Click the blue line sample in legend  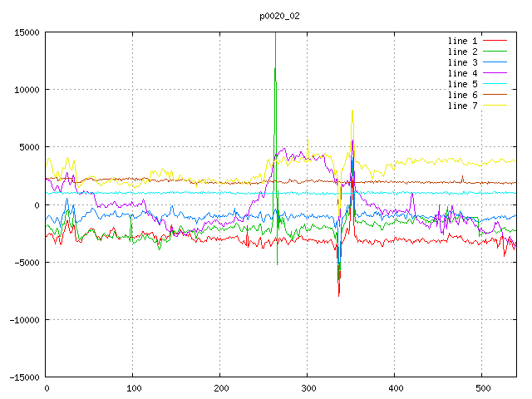[495, 62]
